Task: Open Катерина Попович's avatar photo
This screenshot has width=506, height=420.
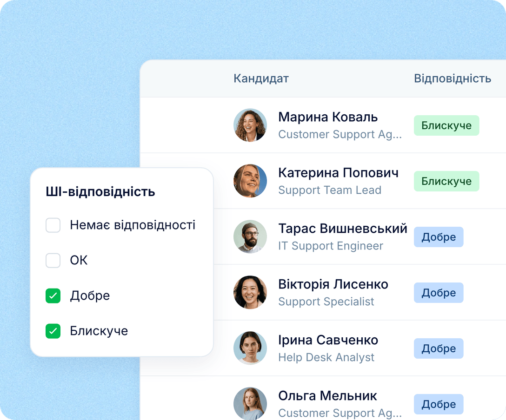Action: point(250,181)
